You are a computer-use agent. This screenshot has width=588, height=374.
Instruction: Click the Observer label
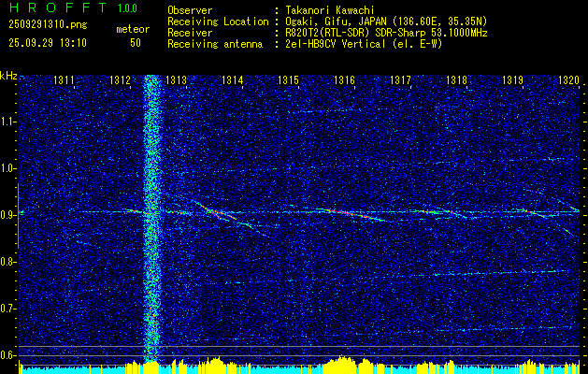click(190, 10)
